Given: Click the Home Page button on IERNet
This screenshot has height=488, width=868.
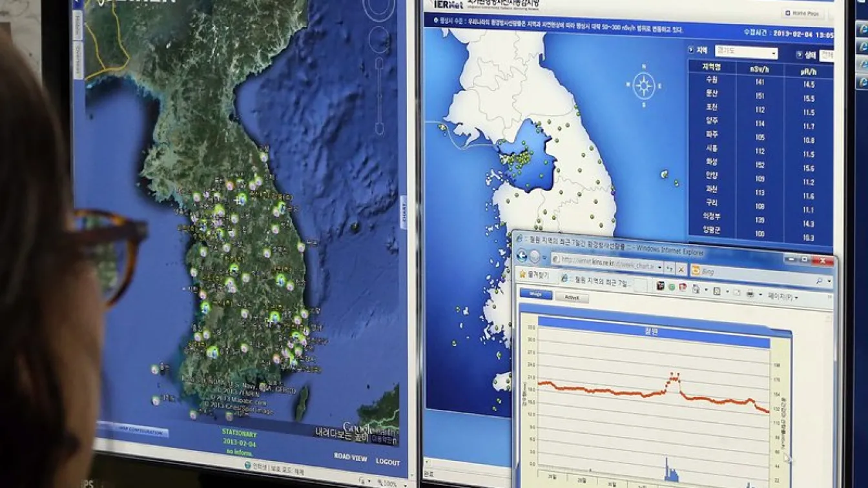Looking at the screenshot, I should point(803,14).
